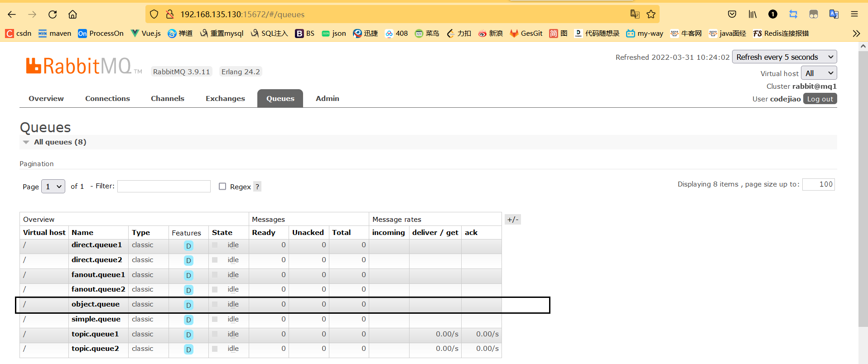Switch to the Connections tab
Image resolution: width=868 pixels, height=364 pixels.
[107, 99]
